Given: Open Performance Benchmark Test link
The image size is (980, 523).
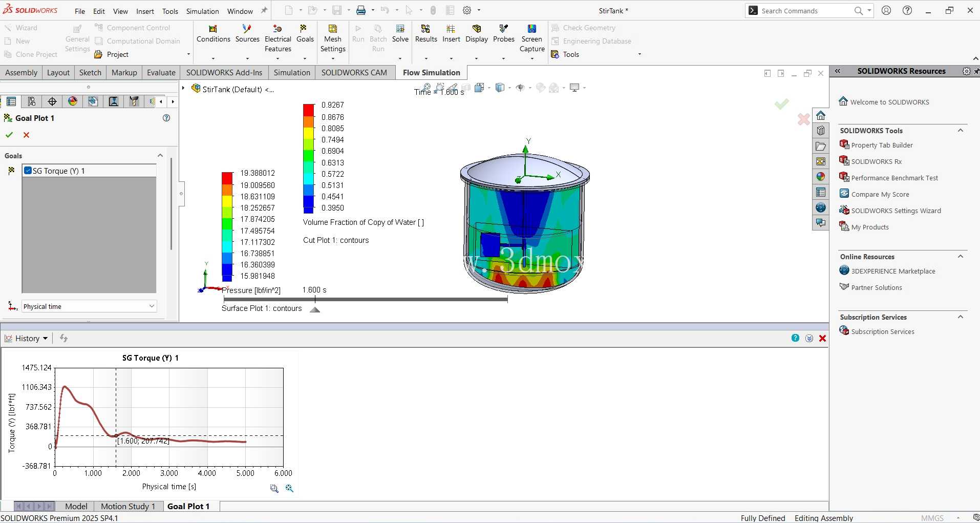Looking at the screenshot, I should (894, 178).
